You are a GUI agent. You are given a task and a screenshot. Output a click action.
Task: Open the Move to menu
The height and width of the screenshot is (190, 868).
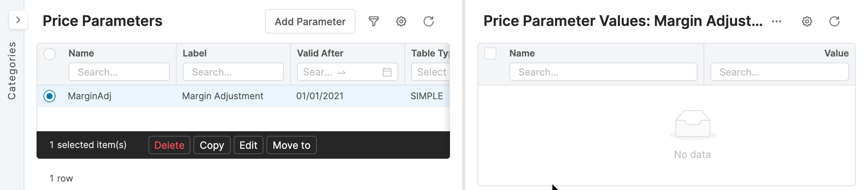click(x=291, y=145)
